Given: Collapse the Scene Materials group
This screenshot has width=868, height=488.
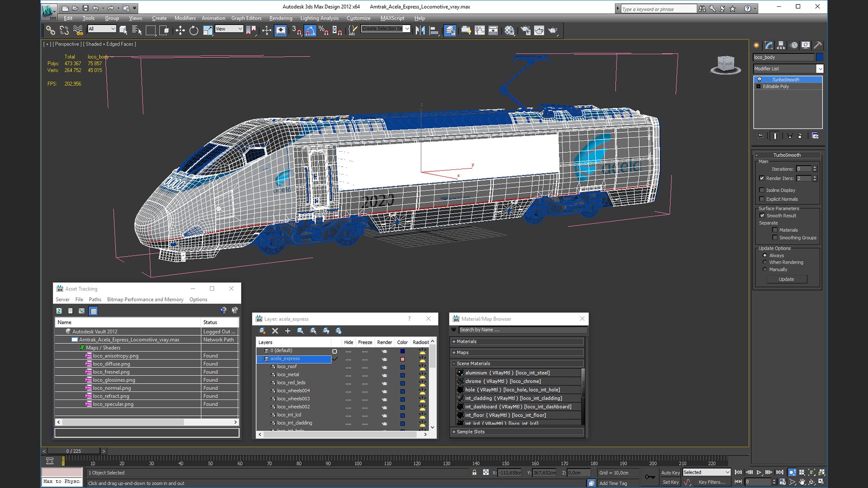Looking at the screenshot, I should click(x=518, y=363).
